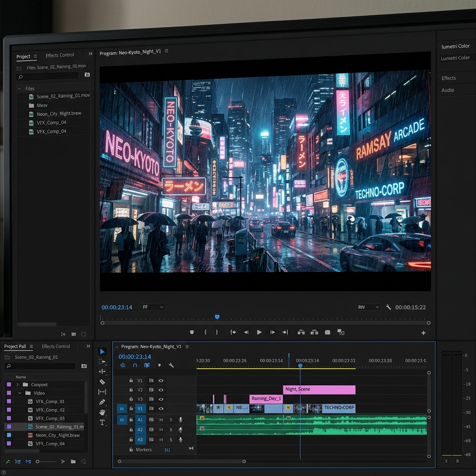Image resolution: width=476 pixels, height=476 pixels.
Task: Collapse the Files group in Project panel
Action: pyautogui.click(x=20, y=89)
